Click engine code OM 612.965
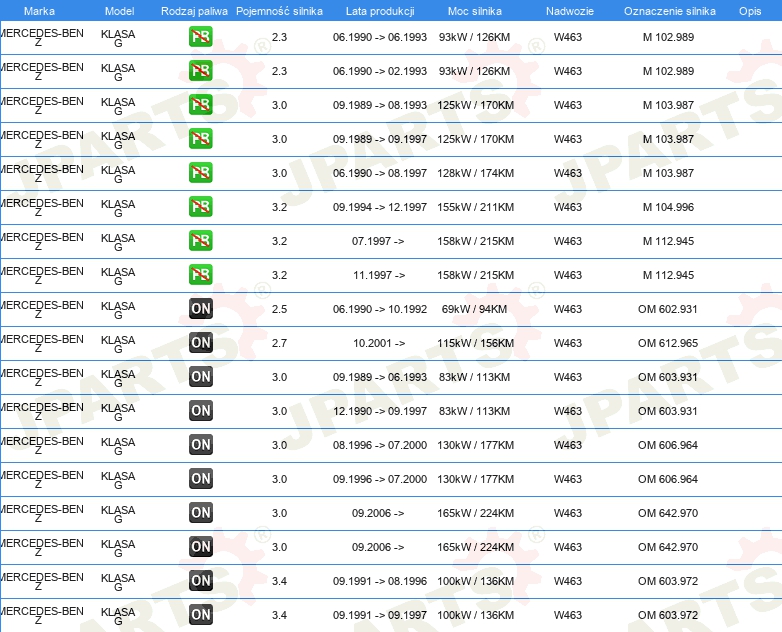Viewport: 782px width, 632px height. pyautogui.click(x=668, y=343)
